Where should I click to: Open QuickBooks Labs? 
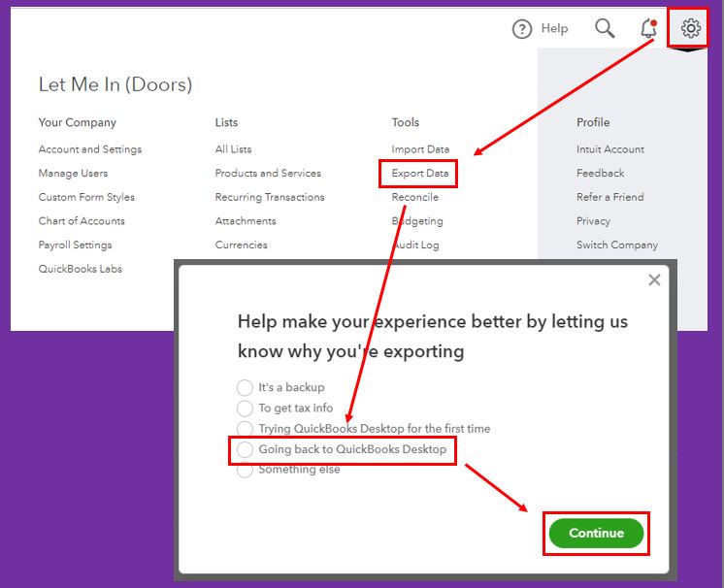coord(81,269)
